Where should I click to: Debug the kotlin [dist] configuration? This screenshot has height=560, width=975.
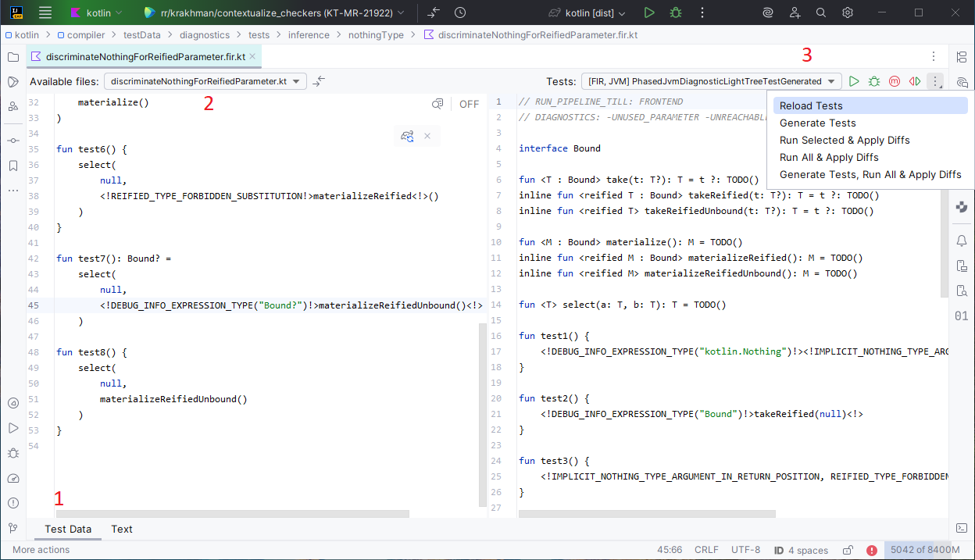pos(676,12)
